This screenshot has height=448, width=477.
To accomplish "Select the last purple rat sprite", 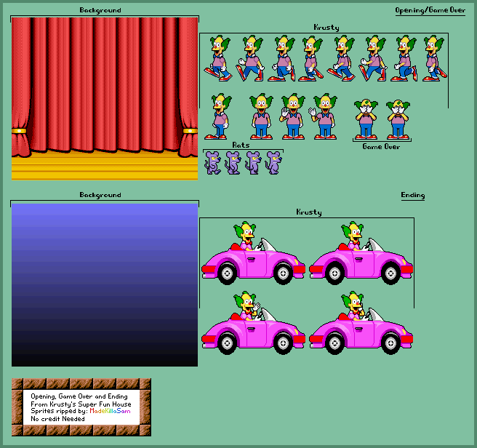I will pyautogui.click(x=273, y=163).
